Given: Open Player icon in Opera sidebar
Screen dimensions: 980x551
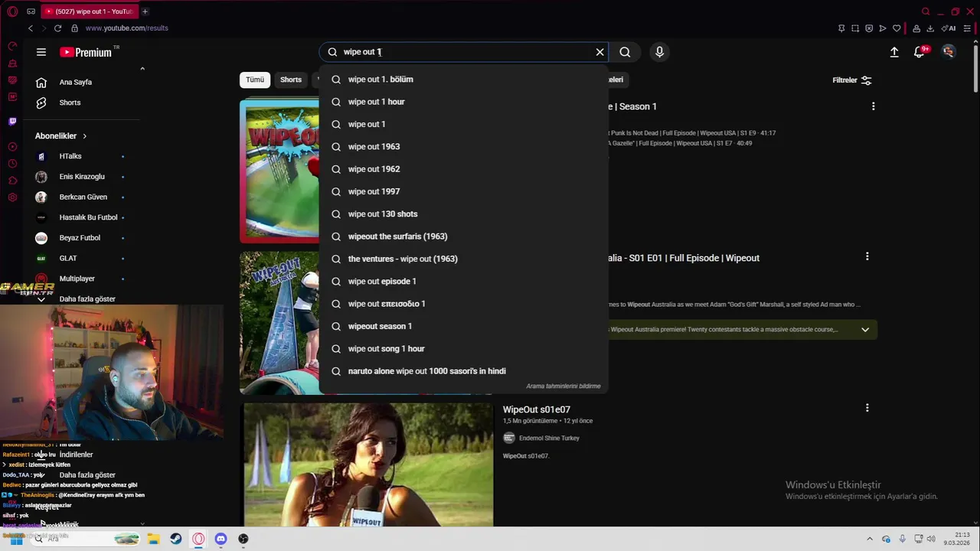Looking at the screenshot, I should point(12,146).
